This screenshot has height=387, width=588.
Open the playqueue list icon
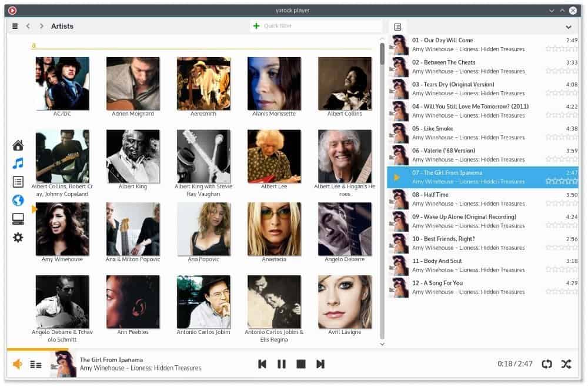(x=397, y=27)
